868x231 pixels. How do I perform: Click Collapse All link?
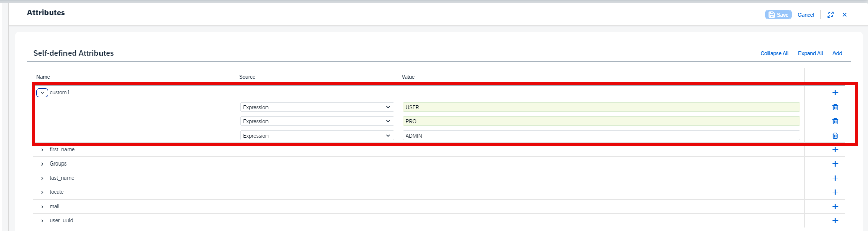click(x=775, y=53)
